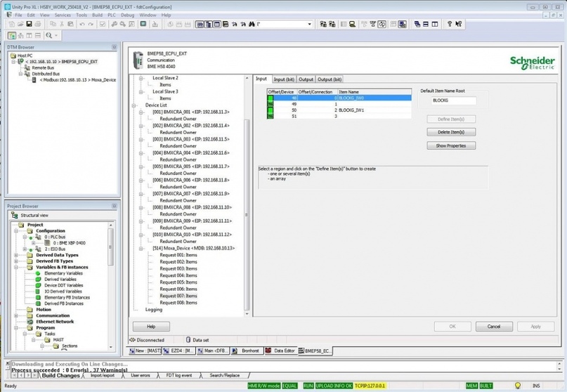Click the Project Browser monitor icon in toolbar
This screenshot has width=567, height=392.
[x=143, y=24]
